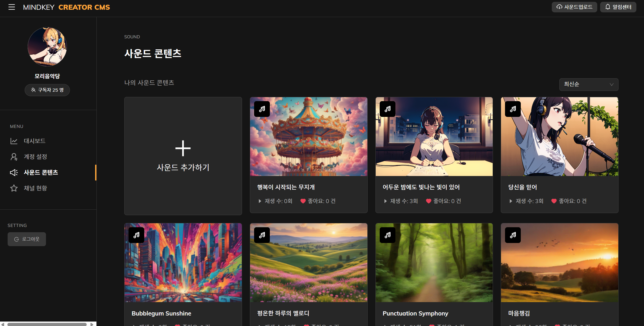The width and height of the screenshot is (644, 326).
Task: Click the music note icon on carousel card
Action: click(262, 109)
